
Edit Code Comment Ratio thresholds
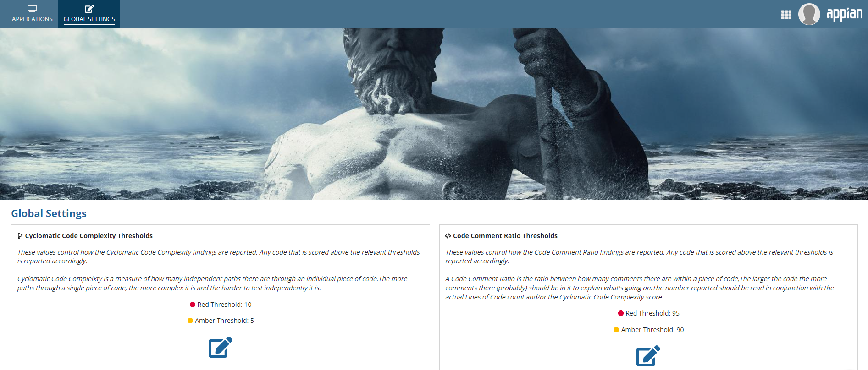pyautogui.click(x=648, y=356)
